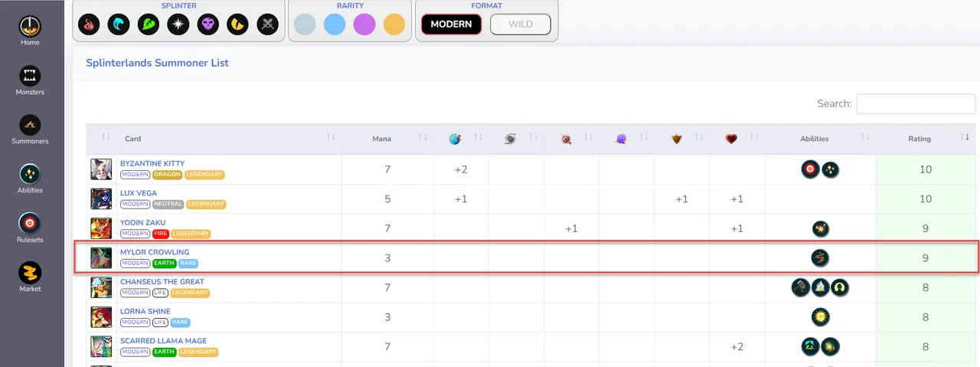Toggle the purple Epic rarity filter
Screen dimensions: 980x367
(364, 25)
